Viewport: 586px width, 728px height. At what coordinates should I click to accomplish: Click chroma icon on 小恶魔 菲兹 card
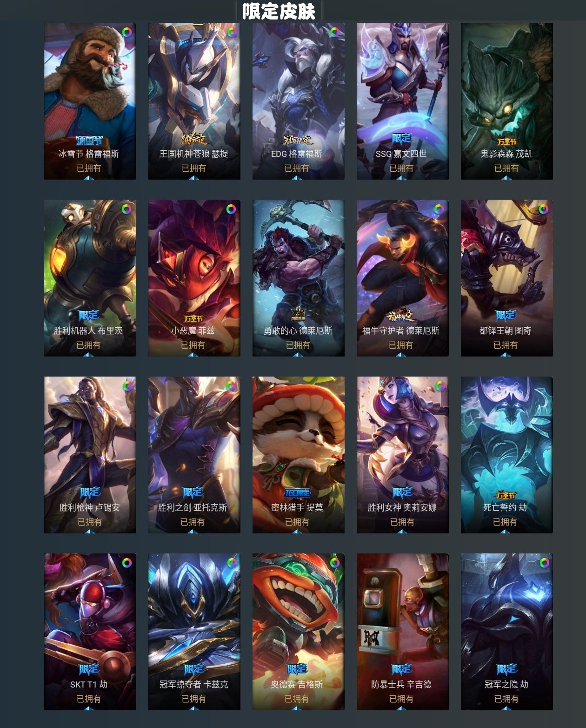(x=231, y=209)
